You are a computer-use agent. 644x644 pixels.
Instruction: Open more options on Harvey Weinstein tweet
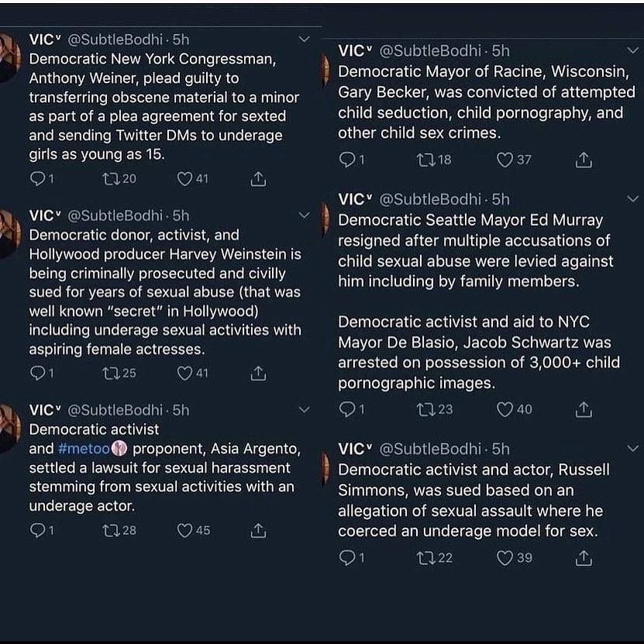pos(304,215)
